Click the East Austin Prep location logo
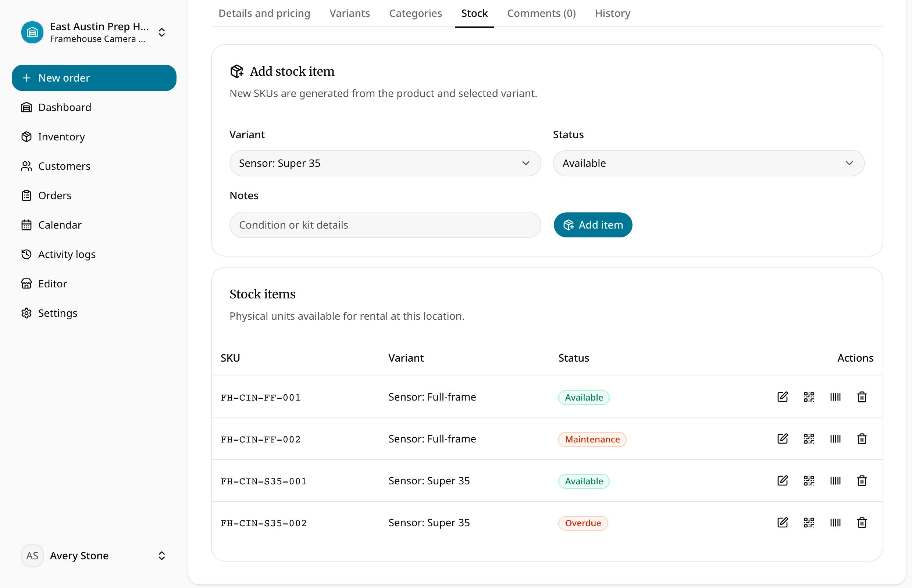Image resolution: width=912 pixels, height=588 pixels. (32, 32)
